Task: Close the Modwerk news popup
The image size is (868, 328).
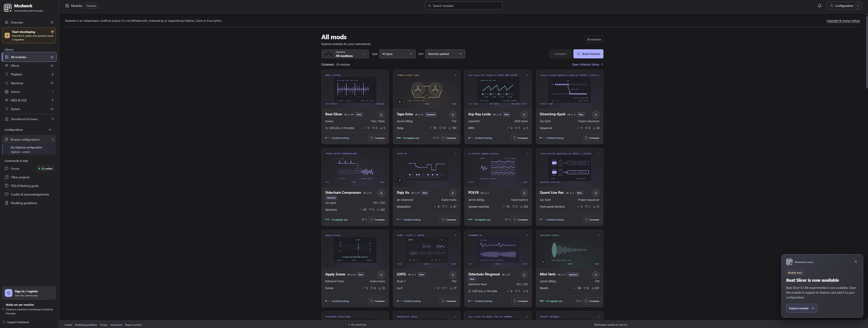Action: click(856, 262)
